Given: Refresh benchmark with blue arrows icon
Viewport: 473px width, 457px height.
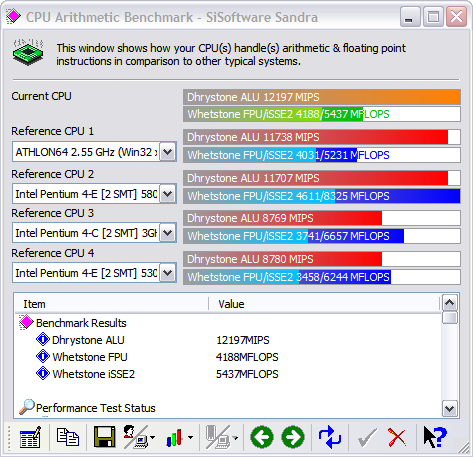Looking at the screenshot, I should coord(329,437).
